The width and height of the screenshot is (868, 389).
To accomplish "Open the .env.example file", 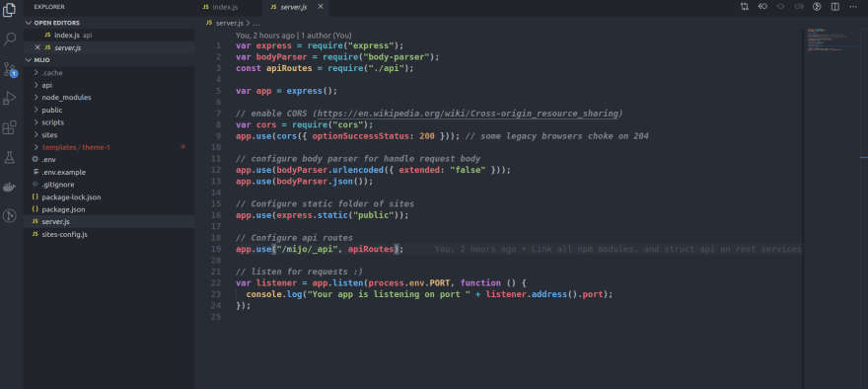I will pyautogui.click(x=108, y=172).
